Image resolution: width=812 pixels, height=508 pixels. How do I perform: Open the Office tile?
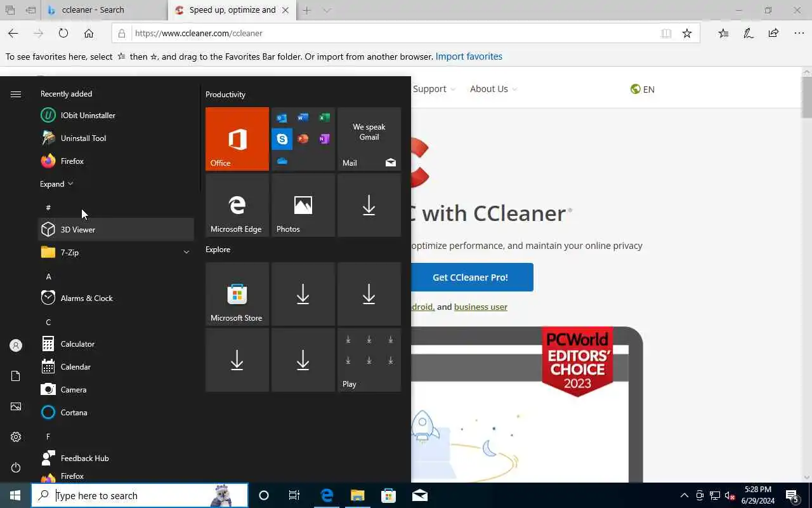[237, 139]
